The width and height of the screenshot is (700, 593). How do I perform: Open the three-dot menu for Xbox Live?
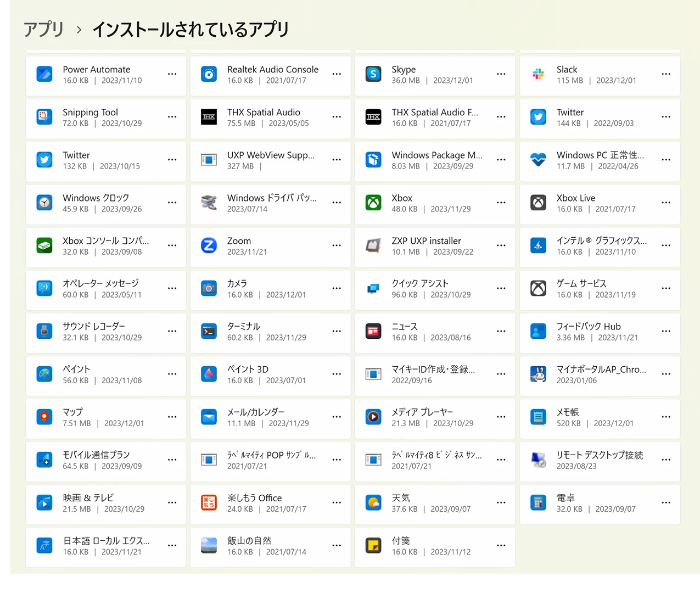666,203
